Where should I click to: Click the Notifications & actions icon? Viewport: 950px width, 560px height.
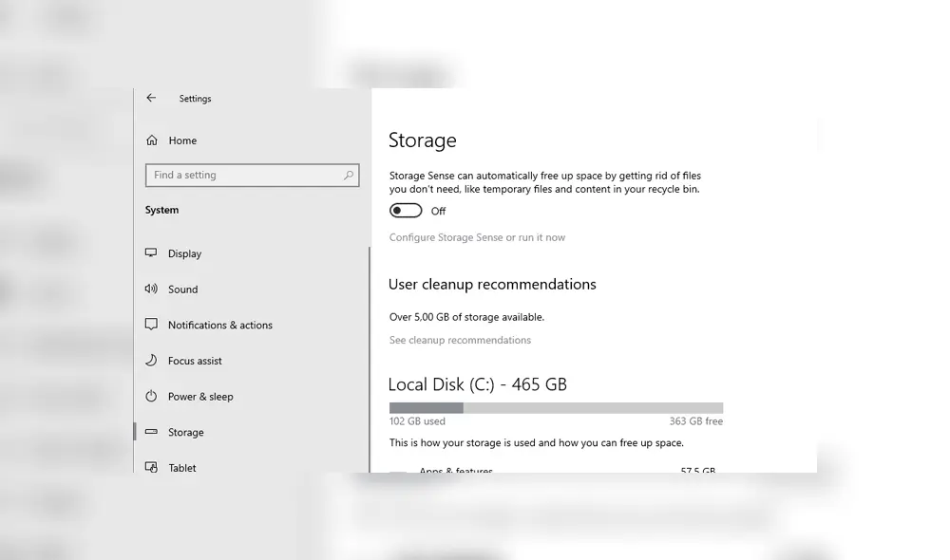[x=152, y=325]
